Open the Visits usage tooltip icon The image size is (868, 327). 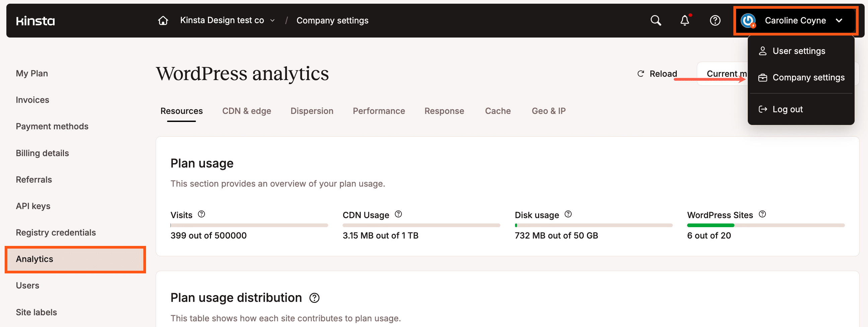pos(202,214)
